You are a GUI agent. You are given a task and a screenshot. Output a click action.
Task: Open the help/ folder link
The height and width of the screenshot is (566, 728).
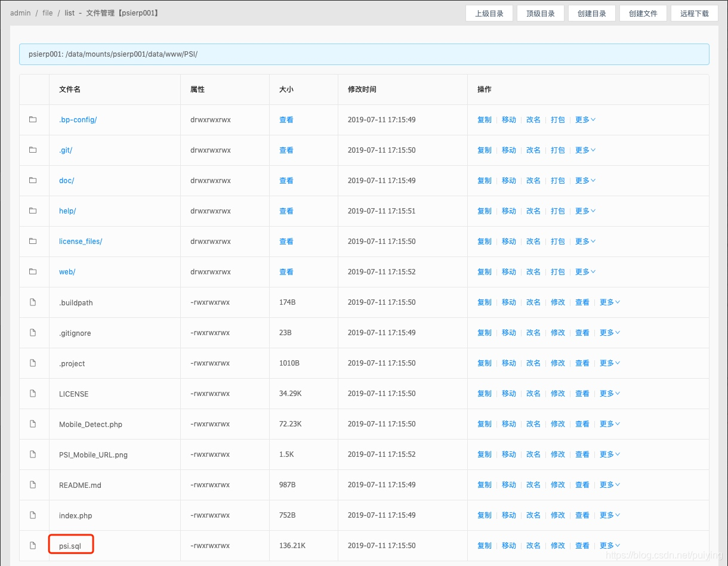tap(67, 211)
